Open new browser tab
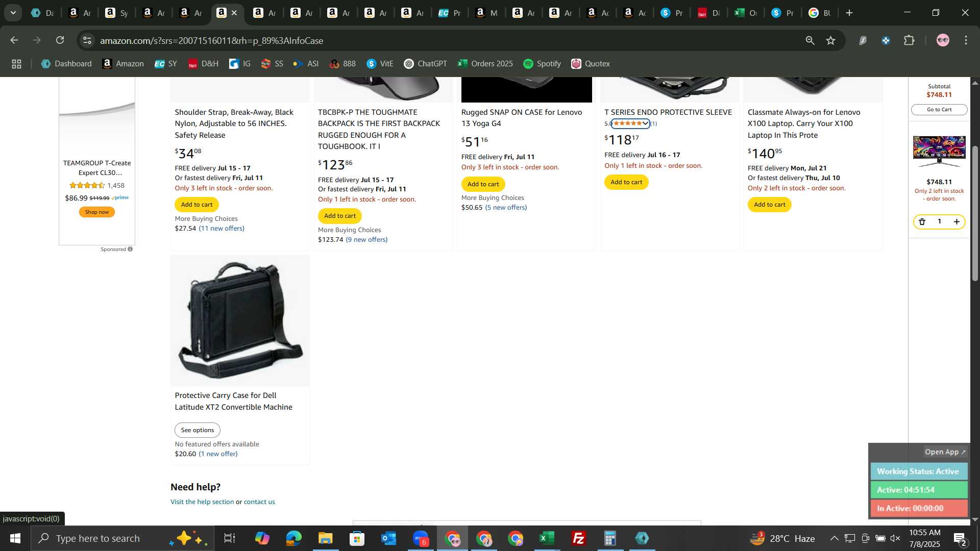The image size is (980, 551). coord(849,13)
